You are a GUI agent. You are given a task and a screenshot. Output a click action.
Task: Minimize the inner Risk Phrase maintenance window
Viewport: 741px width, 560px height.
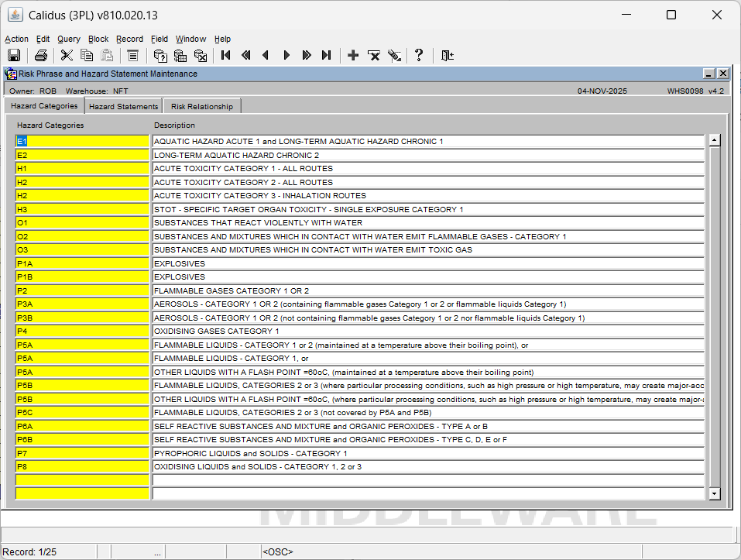click(x=708, y=74)
